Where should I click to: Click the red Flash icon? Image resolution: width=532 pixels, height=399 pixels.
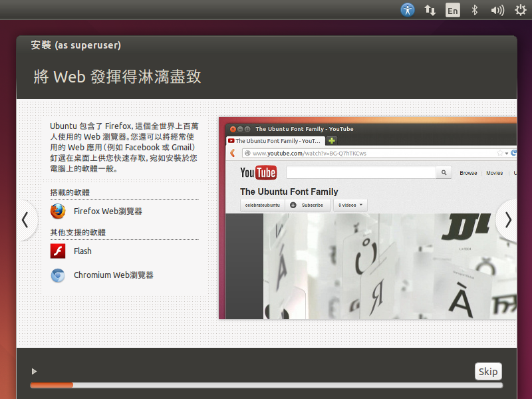58,251
